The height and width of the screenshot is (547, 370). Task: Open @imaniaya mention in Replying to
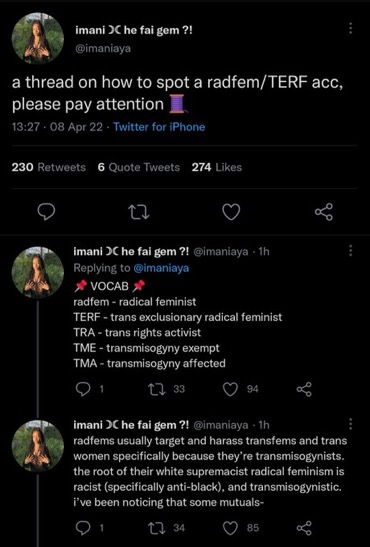tap(161, 268)
